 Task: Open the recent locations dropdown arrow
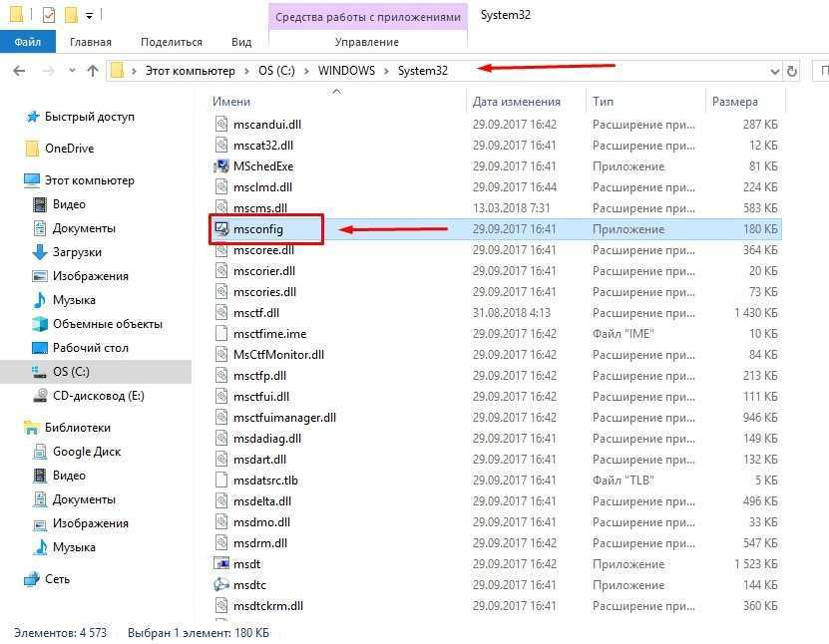70,72
